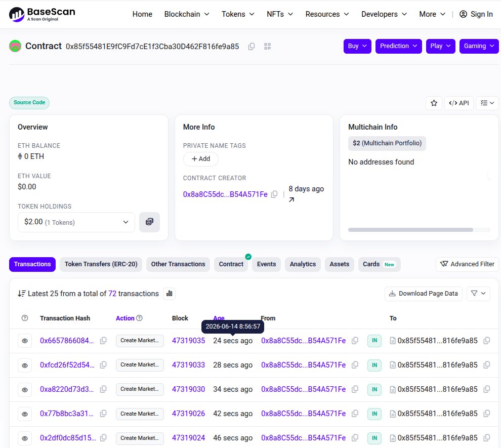Expand the Blockchain menu
This screenshot has height=448, width=501.
point(187,14)
